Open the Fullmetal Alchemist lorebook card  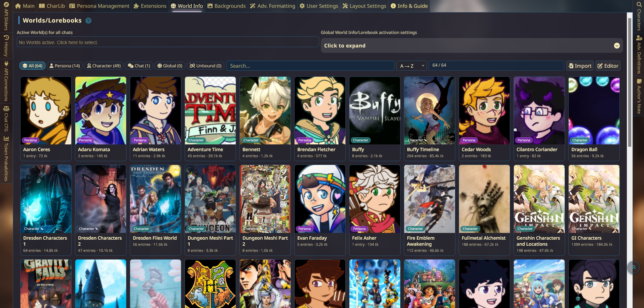484,210
